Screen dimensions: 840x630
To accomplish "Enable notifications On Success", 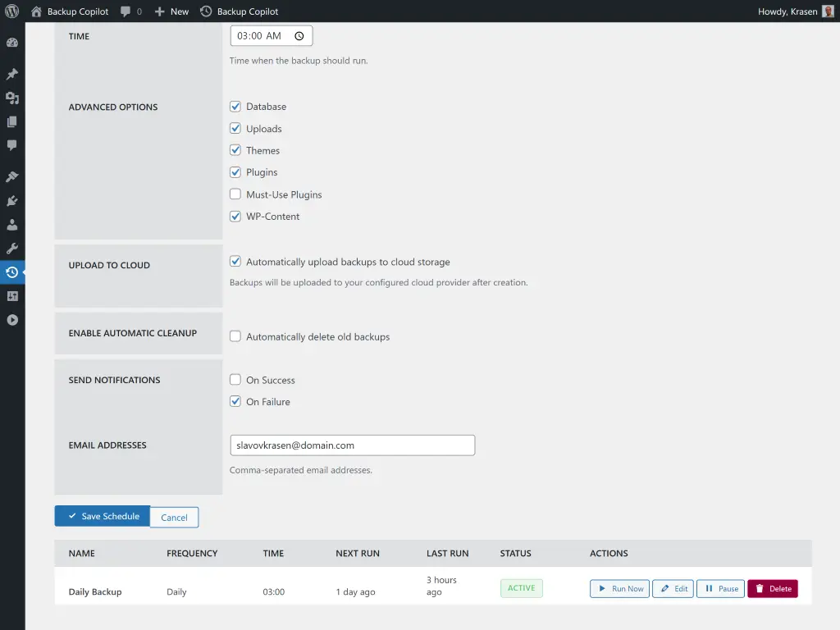I will (235, 380).
